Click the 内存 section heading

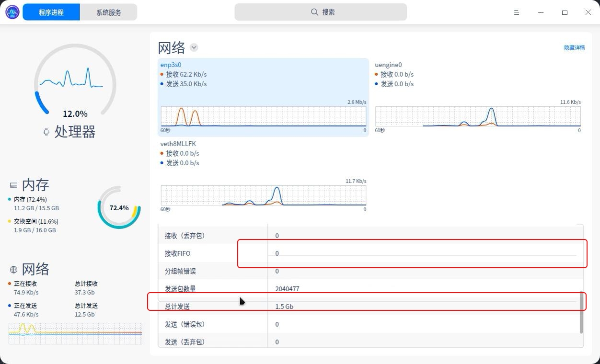(35, 185)
